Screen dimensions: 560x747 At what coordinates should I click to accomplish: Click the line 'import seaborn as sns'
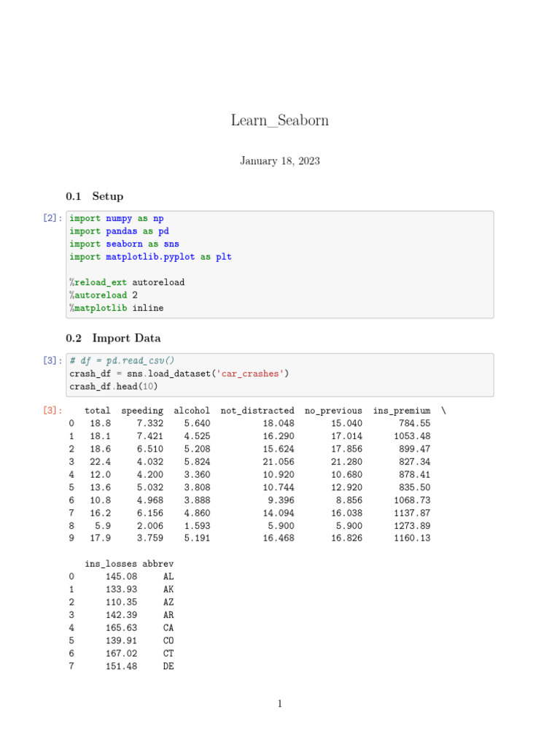pos(124,244)
